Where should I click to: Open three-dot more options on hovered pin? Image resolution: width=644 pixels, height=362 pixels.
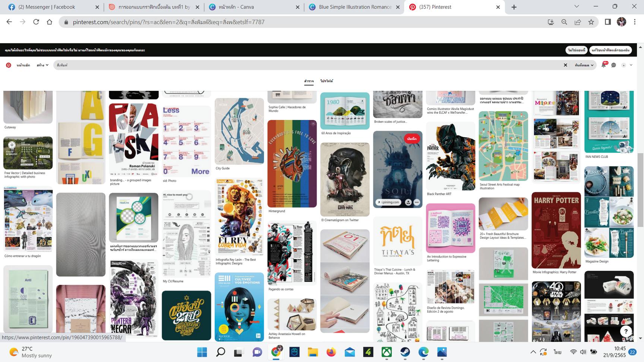tap(417, 202)
